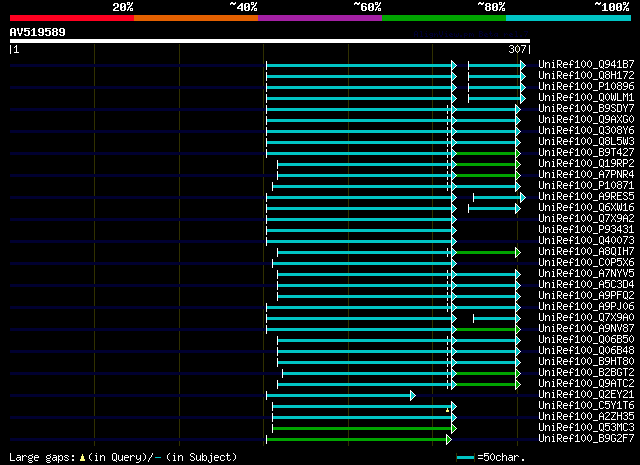Open hit UniRef100_Q9AXG0
The width and height of the screenshot is (640, 465).
pyautogui.click(x=586, y=119)
